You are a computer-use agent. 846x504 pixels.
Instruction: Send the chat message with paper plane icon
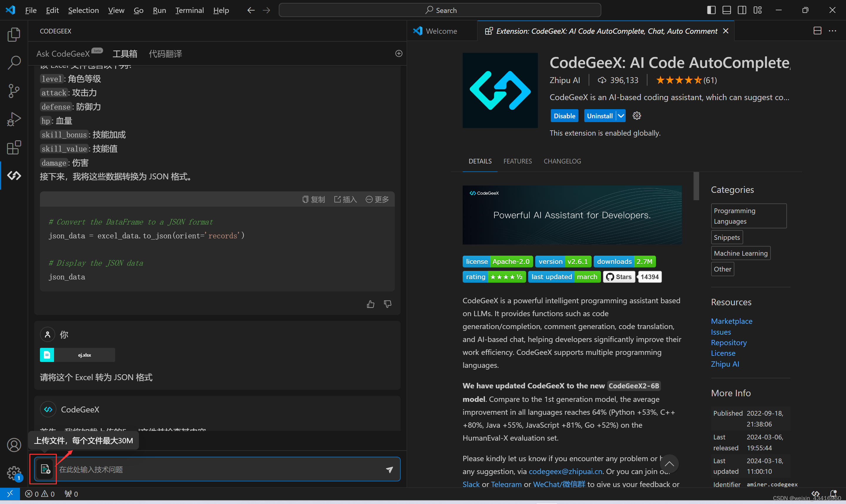pyautogui.click(x=389, y=469)
